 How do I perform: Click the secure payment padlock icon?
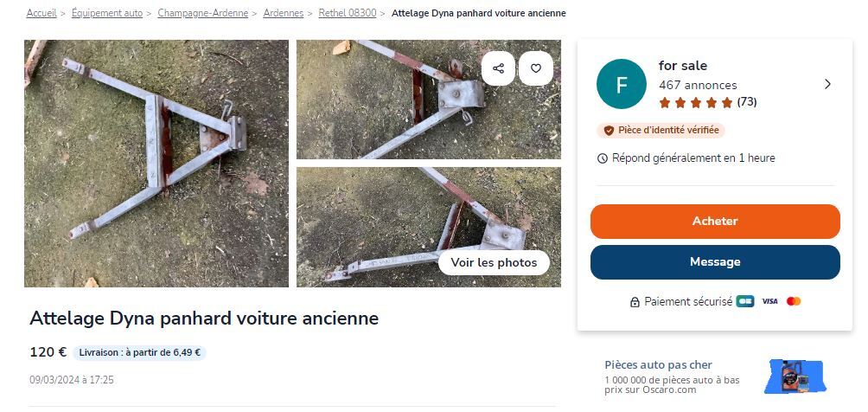(635, 302)
